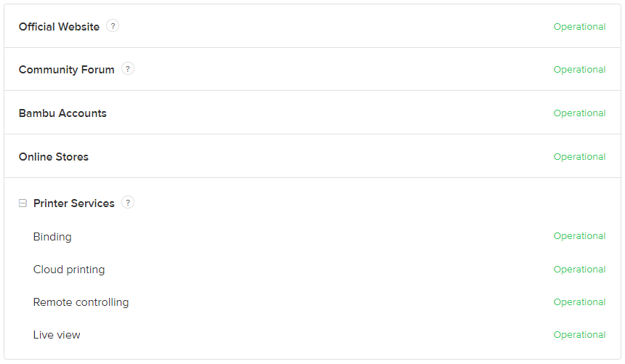Click the Operational status for Cloud printing
The width and height of the screenshot is (625, 364).
[579, 270]
